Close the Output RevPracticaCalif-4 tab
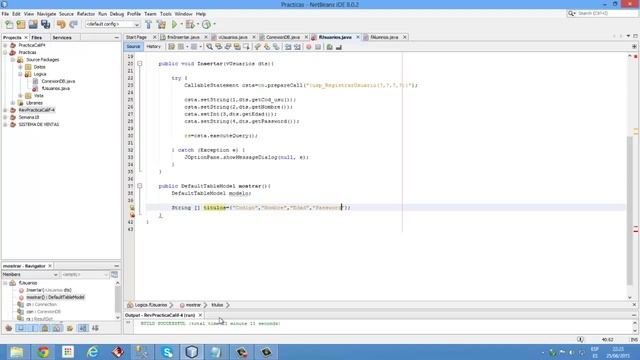The image size is (640, 360). pyautogui.click(x=200, y=316)
